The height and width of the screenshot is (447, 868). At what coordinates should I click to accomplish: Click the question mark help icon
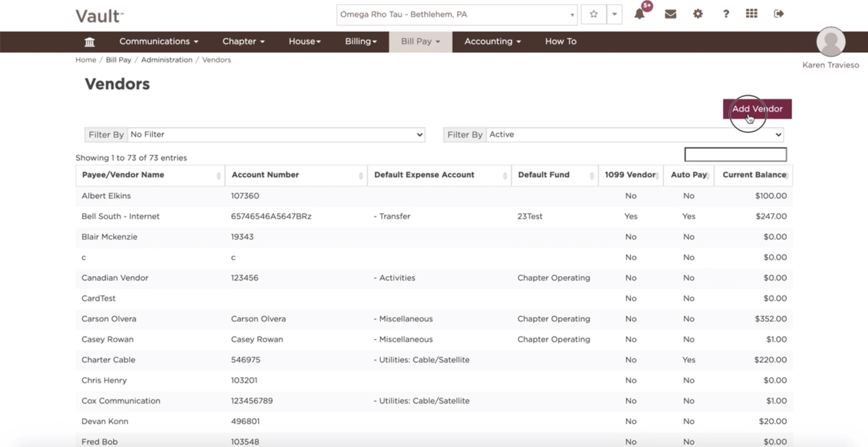[725, 14]
